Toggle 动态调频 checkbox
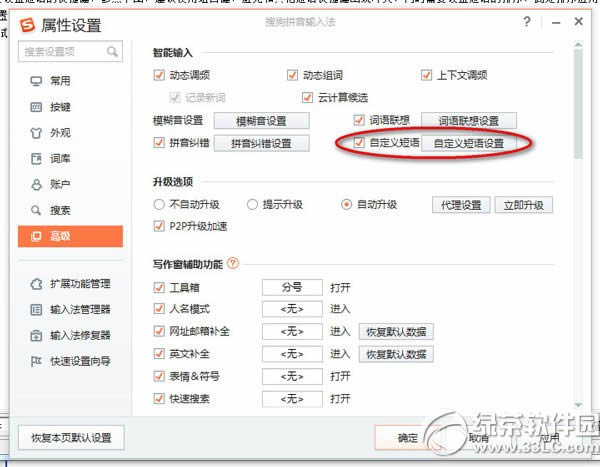Viewport: 600px width, 467px height. point(159,75)
